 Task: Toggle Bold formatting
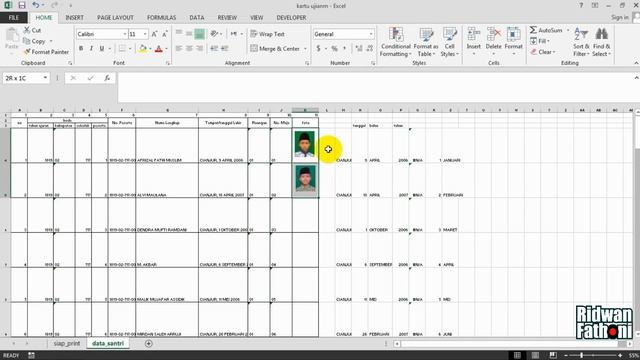(81, 49)
